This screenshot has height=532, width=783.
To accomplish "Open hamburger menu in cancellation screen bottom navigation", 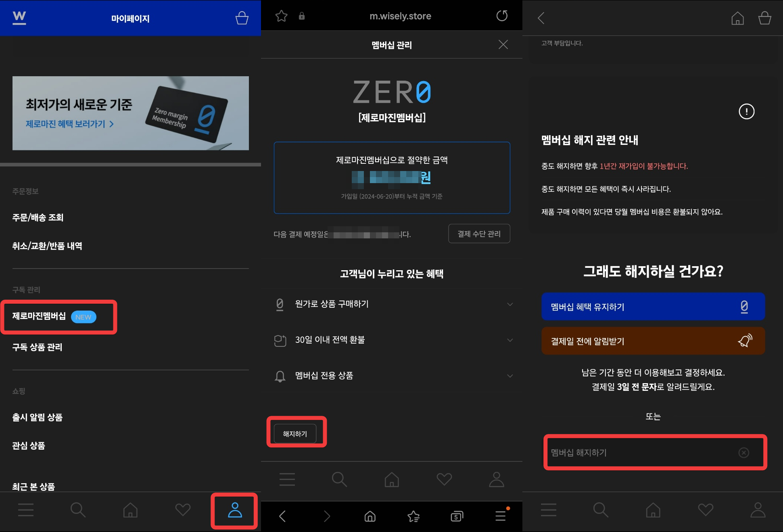I will point(549,510).
